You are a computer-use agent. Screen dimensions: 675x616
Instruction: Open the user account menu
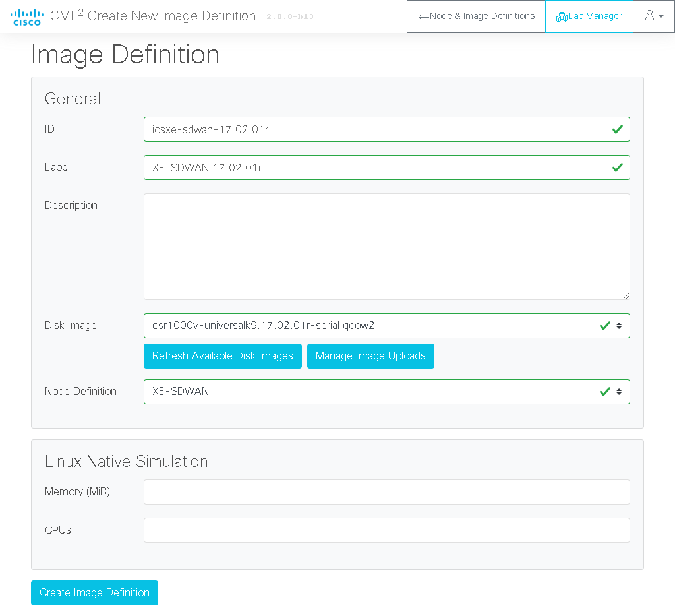coord(653,16)
